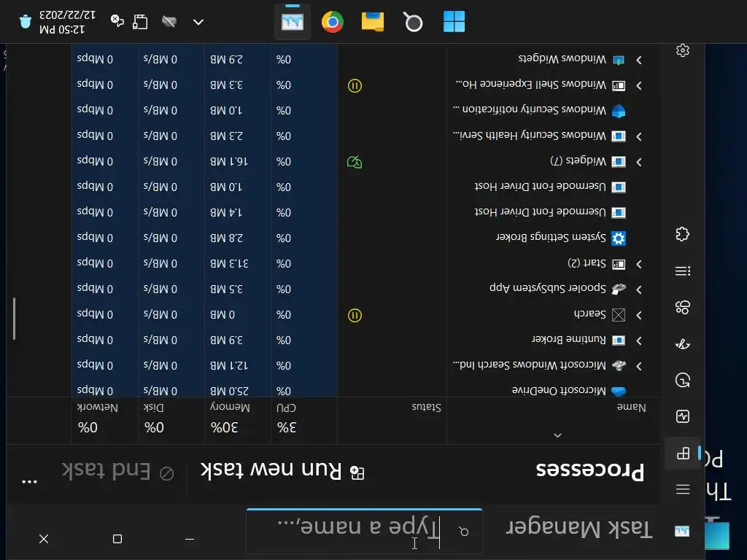Show hidden tray icons chevron

tap(198, 22)
